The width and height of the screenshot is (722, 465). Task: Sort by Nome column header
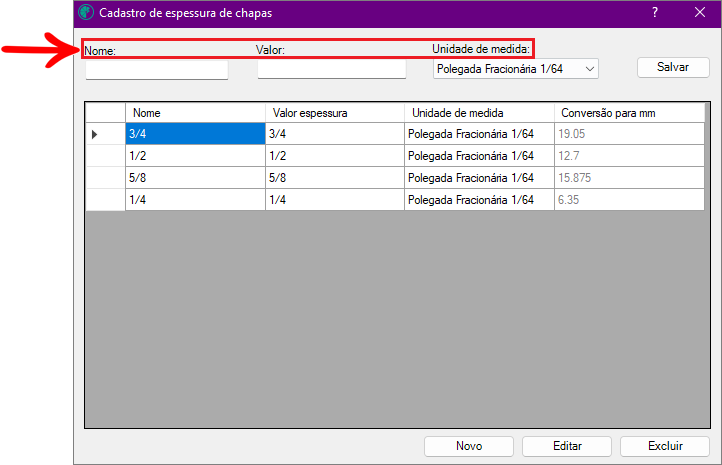tap(195, 113)
